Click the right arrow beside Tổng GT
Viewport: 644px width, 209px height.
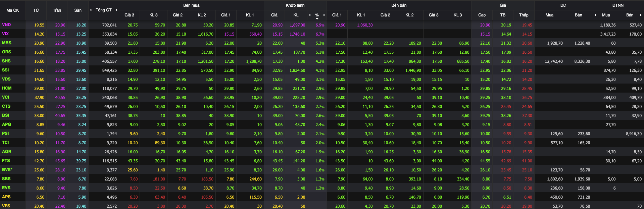point(116,10)
